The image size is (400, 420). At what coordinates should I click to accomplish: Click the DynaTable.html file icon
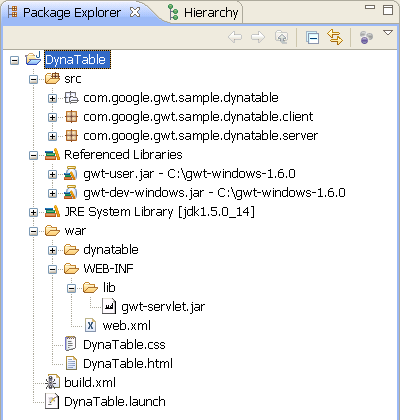coord(71,363)
